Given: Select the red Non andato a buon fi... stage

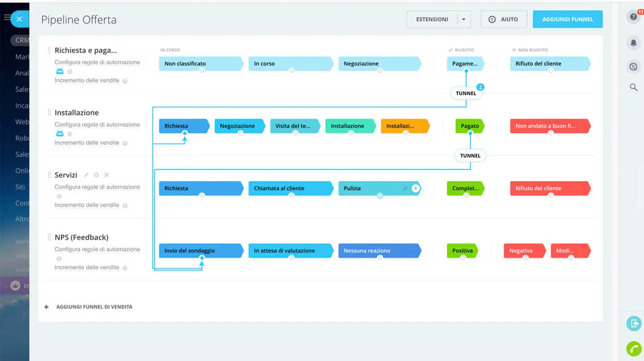Looking at the screenshot, I should coord(550,126).
